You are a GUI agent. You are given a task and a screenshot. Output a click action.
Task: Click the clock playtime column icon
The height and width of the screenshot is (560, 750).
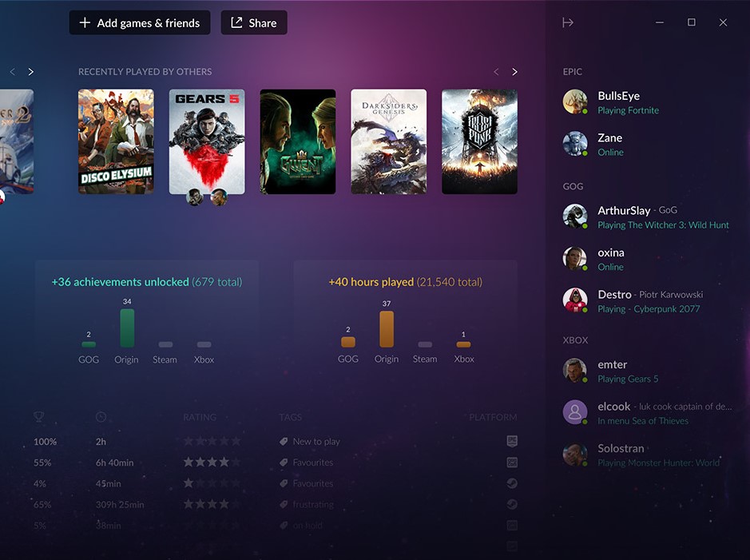click(x=101, y=417)
